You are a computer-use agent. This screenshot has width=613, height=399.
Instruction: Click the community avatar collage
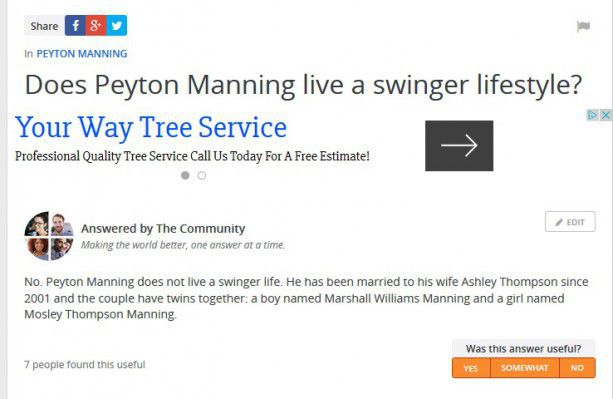tap(49, 236)
